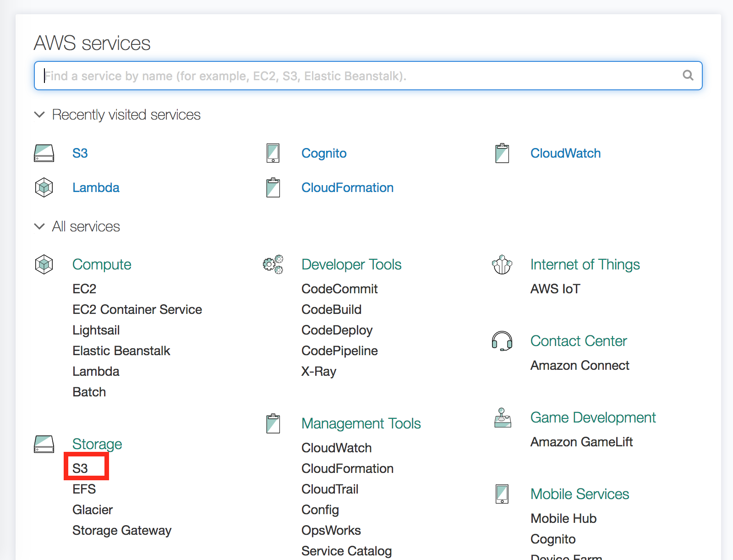The height and width of the screenshot is (560, 733).
Task: Select the Storage category heading
Action: (x=97, y=444)
